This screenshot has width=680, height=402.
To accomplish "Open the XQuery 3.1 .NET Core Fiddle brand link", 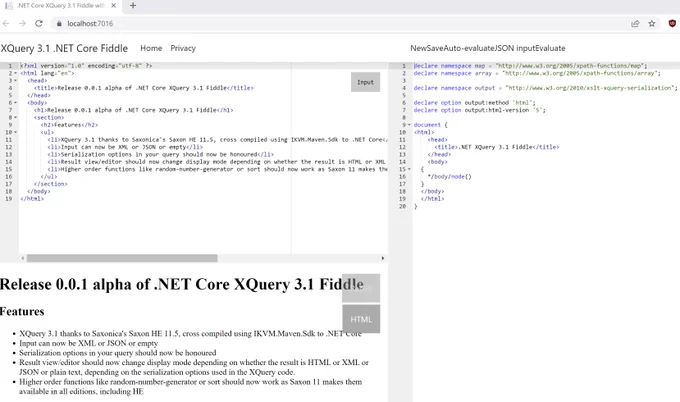I will 64,48.
